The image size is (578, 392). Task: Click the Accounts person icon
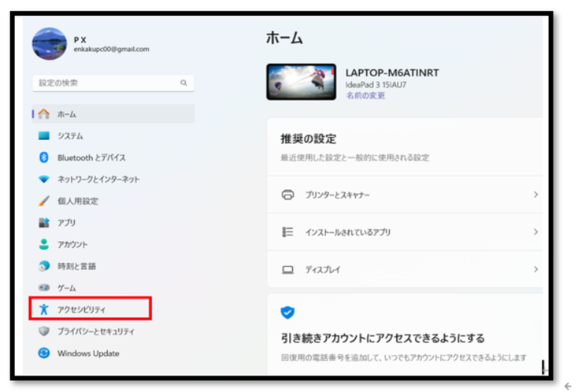point(44,244)
